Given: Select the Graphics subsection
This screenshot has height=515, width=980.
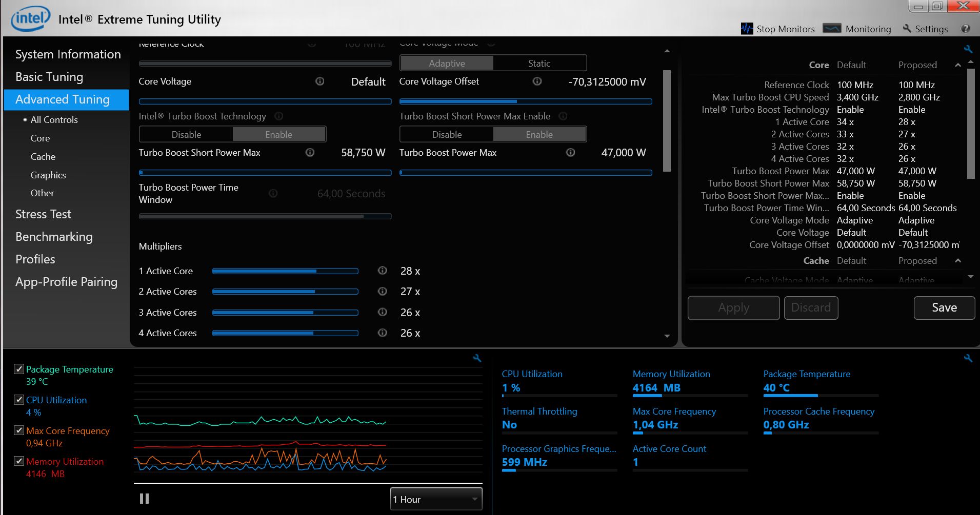Looking at the screenshot, I should tap(48, 175).
